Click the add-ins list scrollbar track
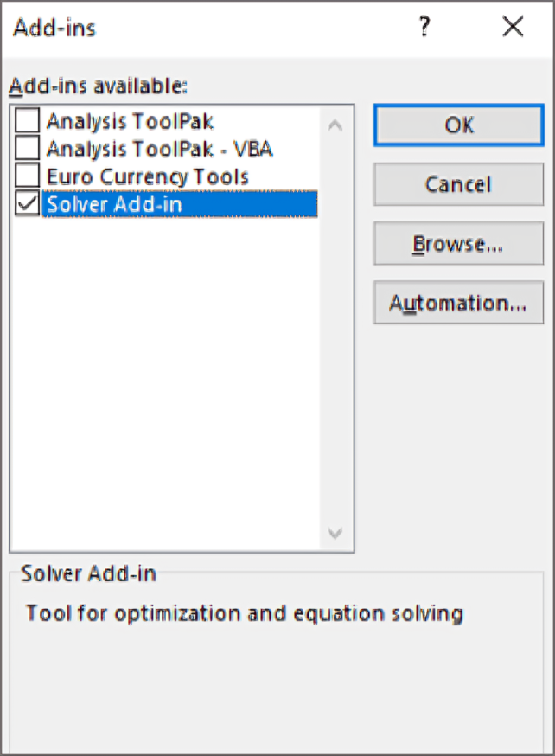 [335, 328]
